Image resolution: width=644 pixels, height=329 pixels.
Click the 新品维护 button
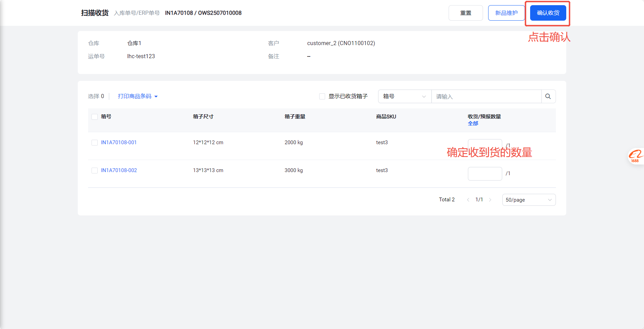coord(506,13)
